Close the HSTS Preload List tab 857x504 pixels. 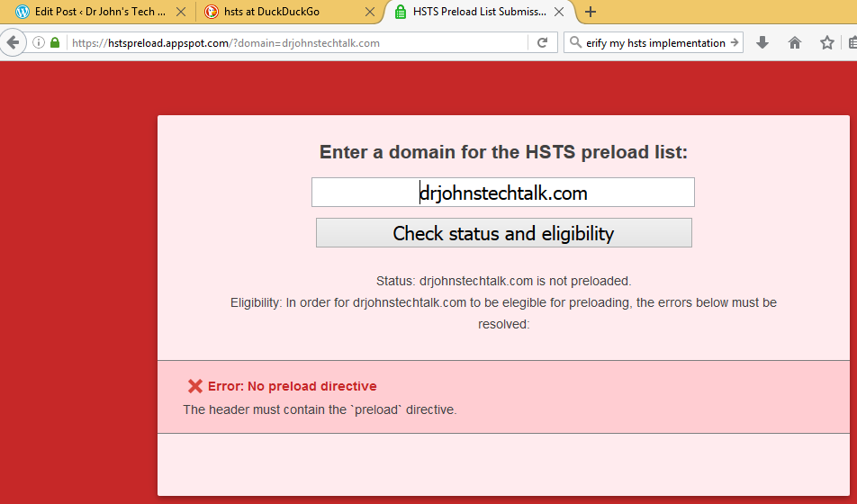pyautogui.click(x=559, y=12)
